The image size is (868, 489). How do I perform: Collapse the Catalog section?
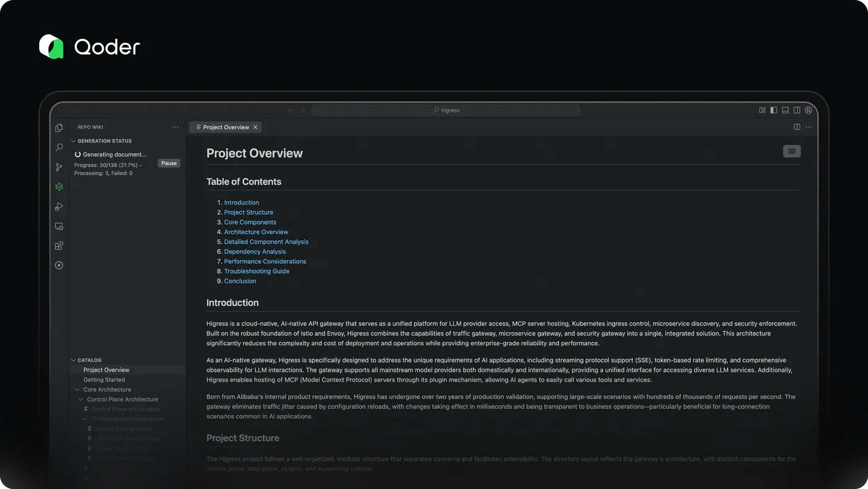[74, 360]
